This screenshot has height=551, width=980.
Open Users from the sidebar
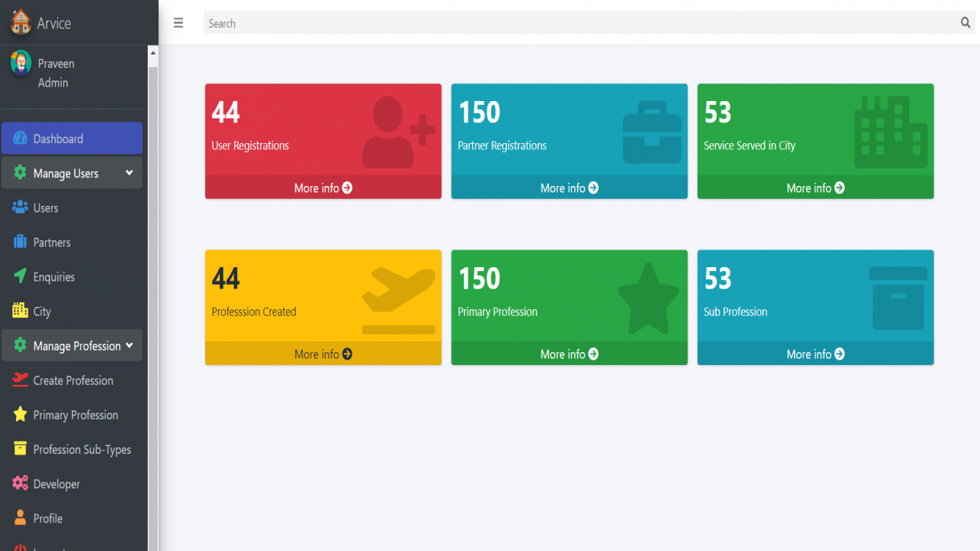pos(72,207)
